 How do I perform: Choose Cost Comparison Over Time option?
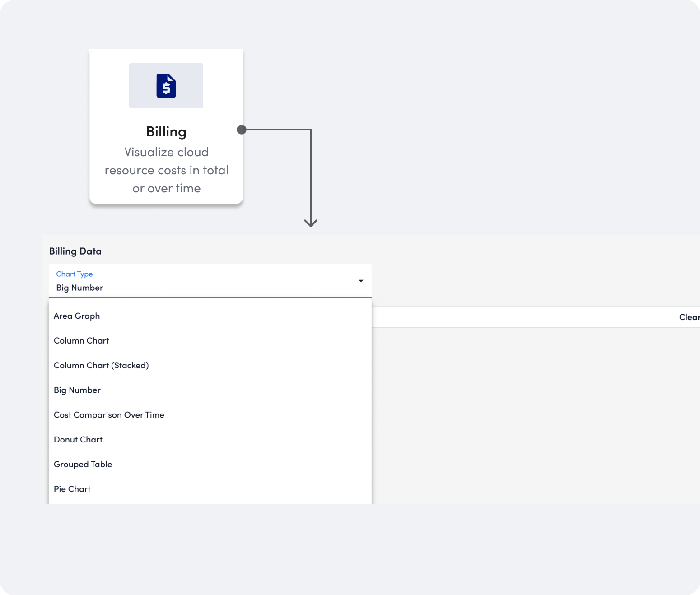(x=210, y=415)
